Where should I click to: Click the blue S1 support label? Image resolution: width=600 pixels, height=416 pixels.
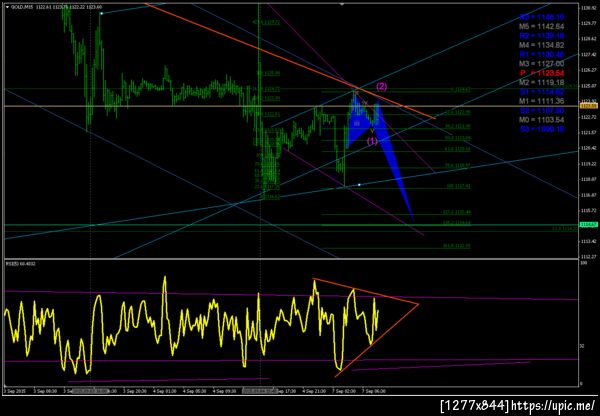pos(541,92)
